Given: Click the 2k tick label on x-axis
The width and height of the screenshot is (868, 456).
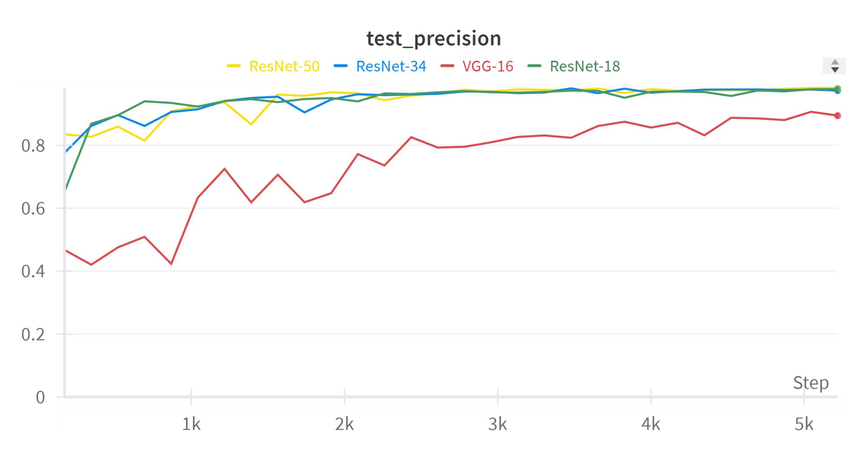Looking at the screenshot, I should [344, 424].
